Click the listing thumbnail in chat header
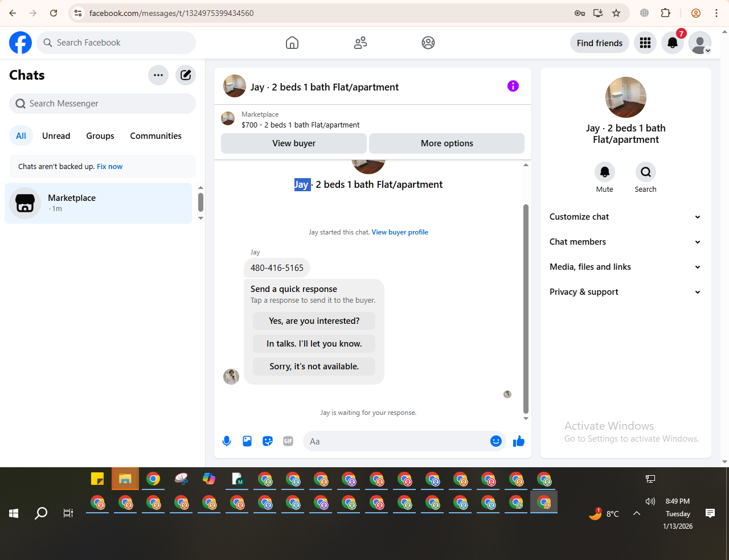729x560 pixels. 235,86
